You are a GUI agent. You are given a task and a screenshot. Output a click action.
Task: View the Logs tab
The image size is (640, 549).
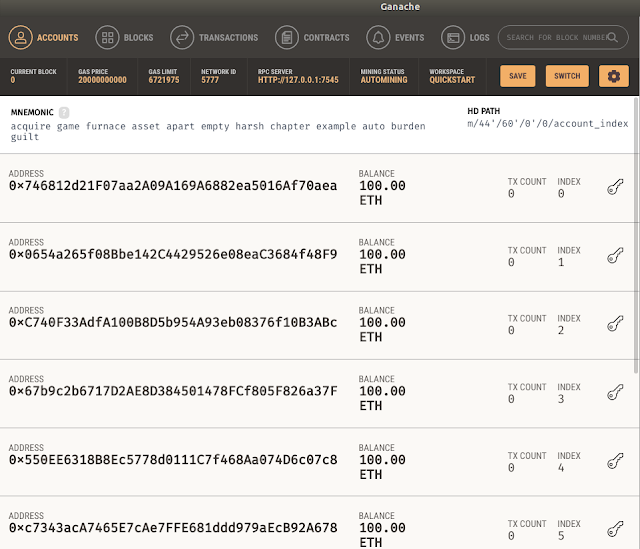coord(466,38)
